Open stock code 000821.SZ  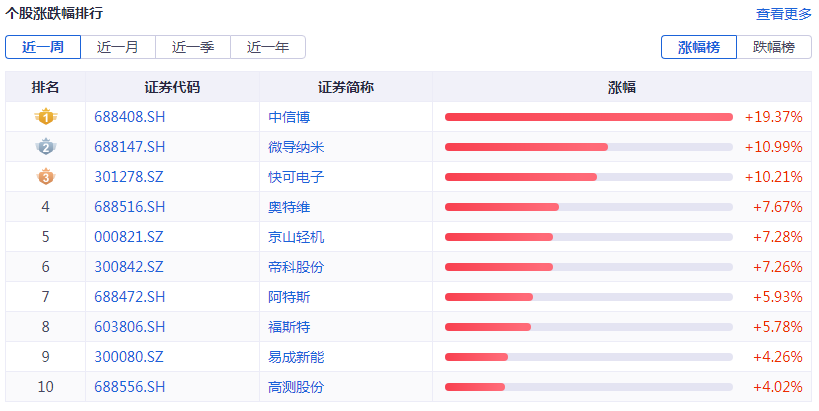tap(129, 237)
